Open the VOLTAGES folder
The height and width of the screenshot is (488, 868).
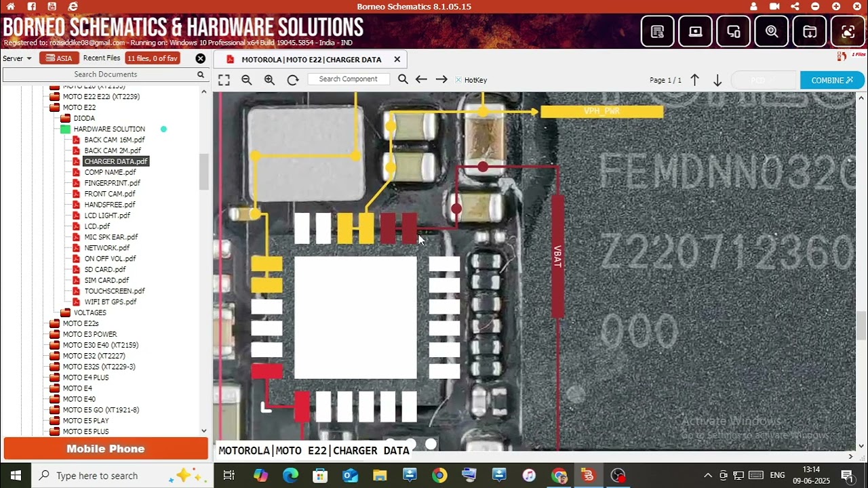click(90, 313)
